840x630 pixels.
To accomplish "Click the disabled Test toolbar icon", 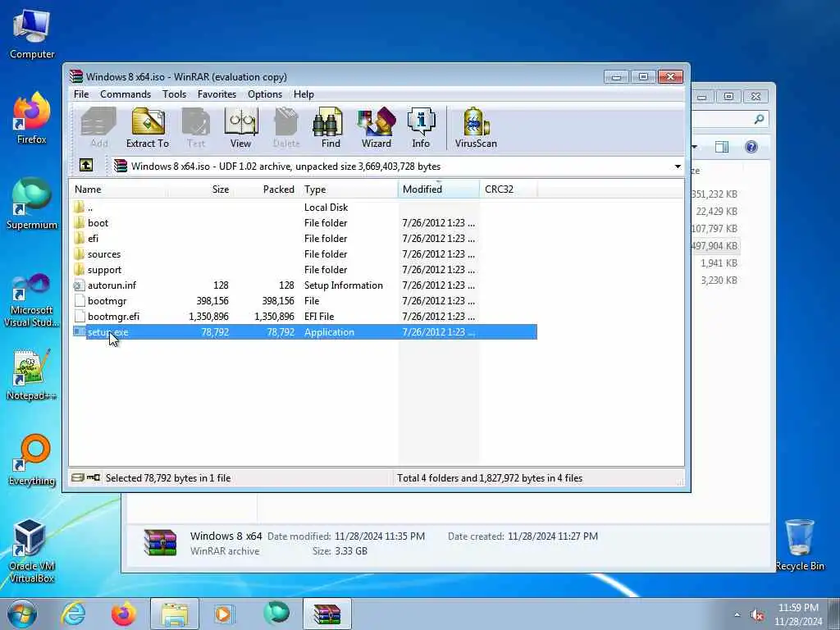I will tap(195, 127).
